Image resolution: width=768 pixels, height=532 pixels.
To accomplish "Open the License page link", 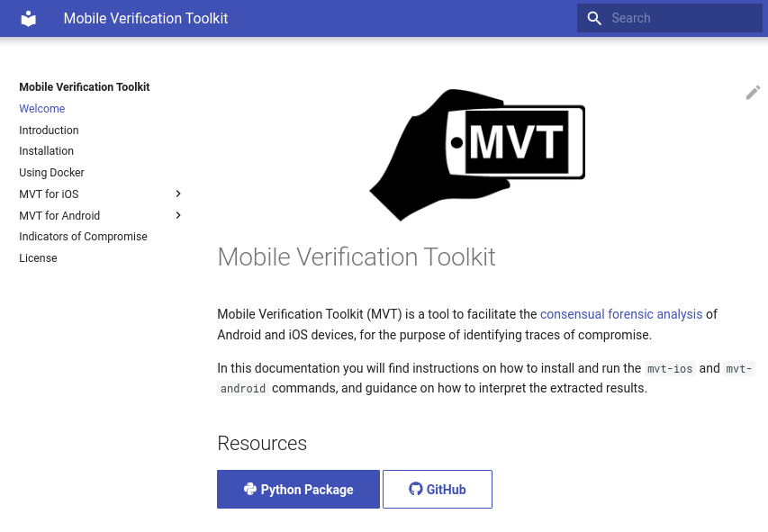I will coord(38,258).
